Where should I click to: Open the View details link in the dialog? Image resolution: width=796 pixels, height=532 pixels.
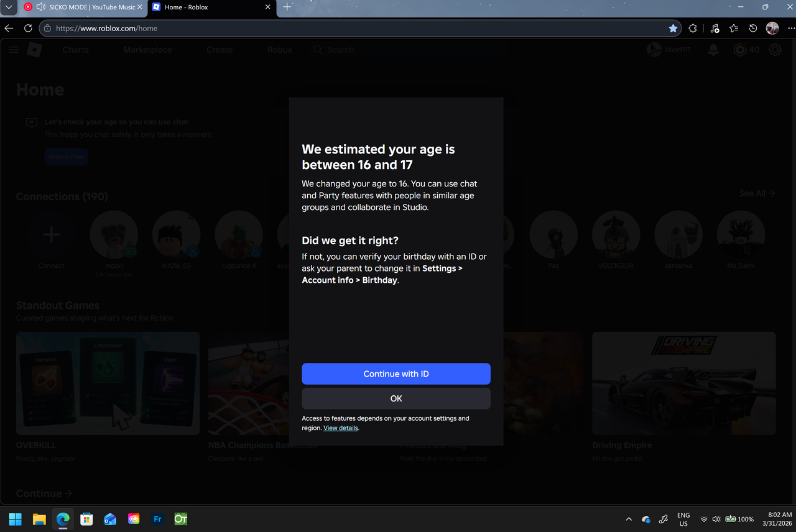click(x=341, y=428)
